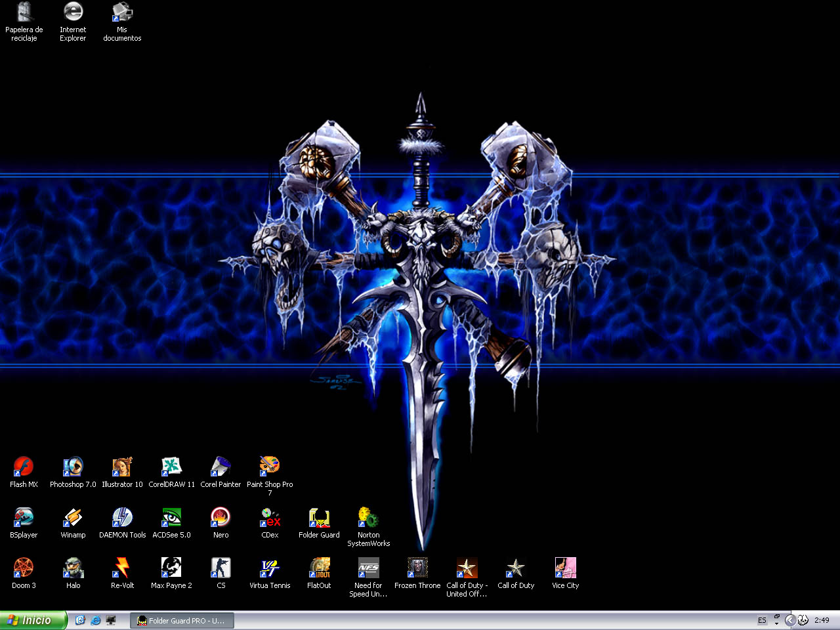
Task: Select the Halo game shortcut
Action: (73, 573)
